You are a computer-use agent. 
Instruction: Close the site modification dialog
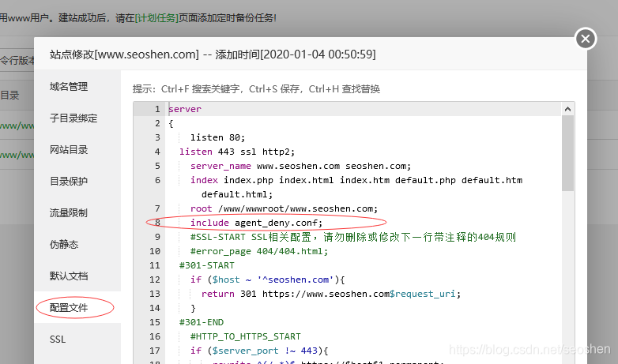click(586, 39)
